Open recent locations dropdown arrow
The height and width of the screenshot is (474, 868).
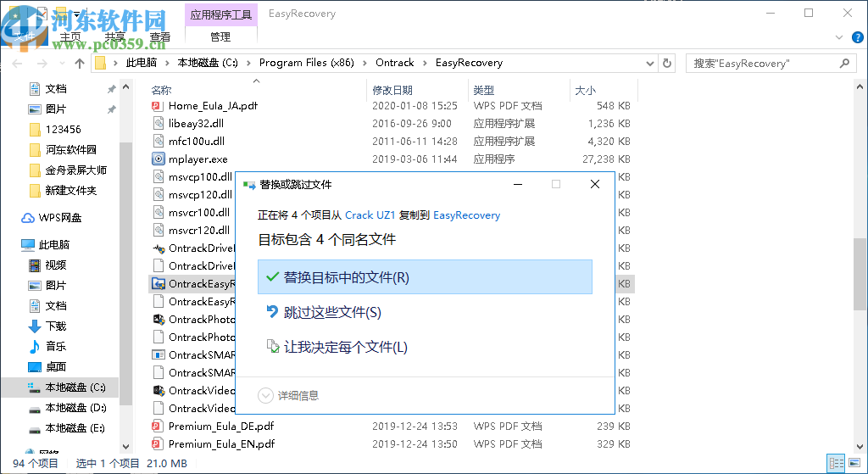click(62, 63)
